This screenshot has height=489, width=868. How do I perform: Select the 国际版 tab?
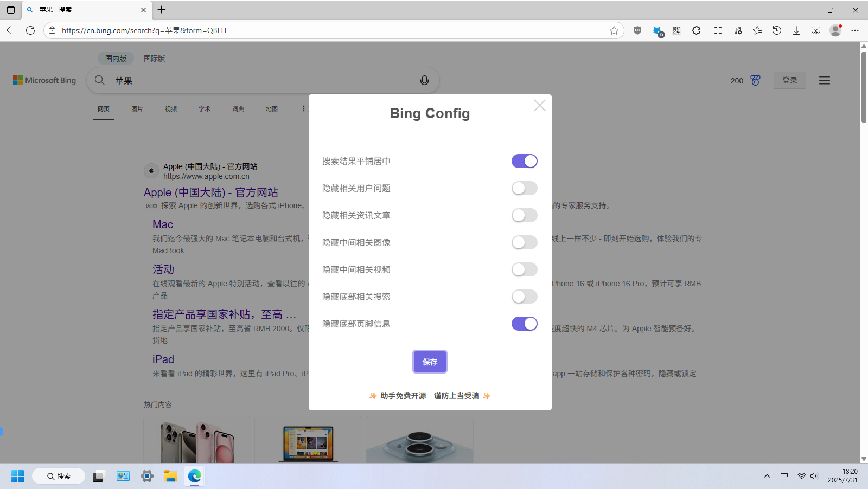pos(154,59)
